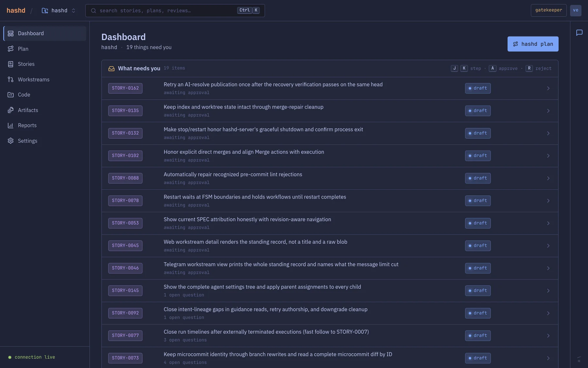Click the Workstreams branch icon
588x368 pixels.
[11, 79]
